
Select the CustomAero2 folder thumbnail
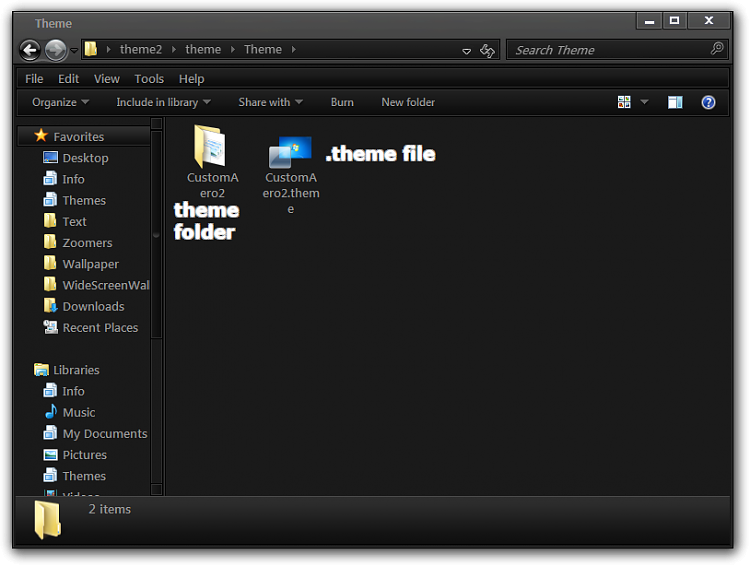tap(210, 146)
